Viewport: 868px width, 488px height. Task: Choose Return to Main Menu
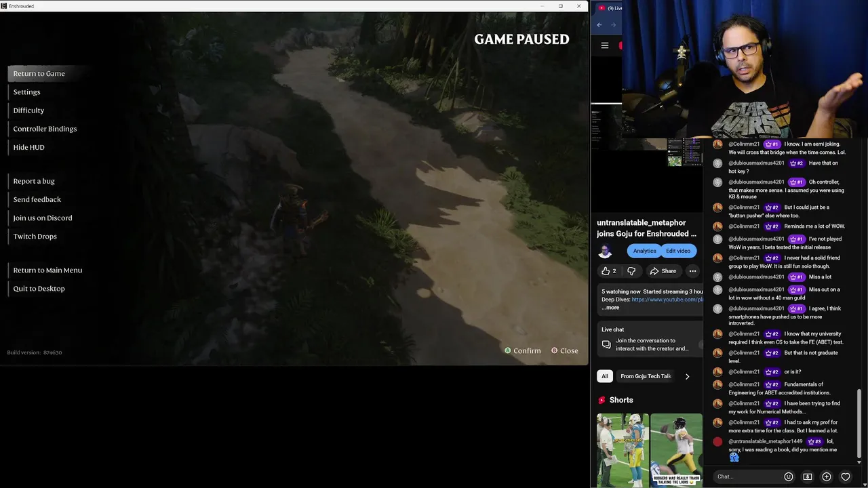pos(47,270)
